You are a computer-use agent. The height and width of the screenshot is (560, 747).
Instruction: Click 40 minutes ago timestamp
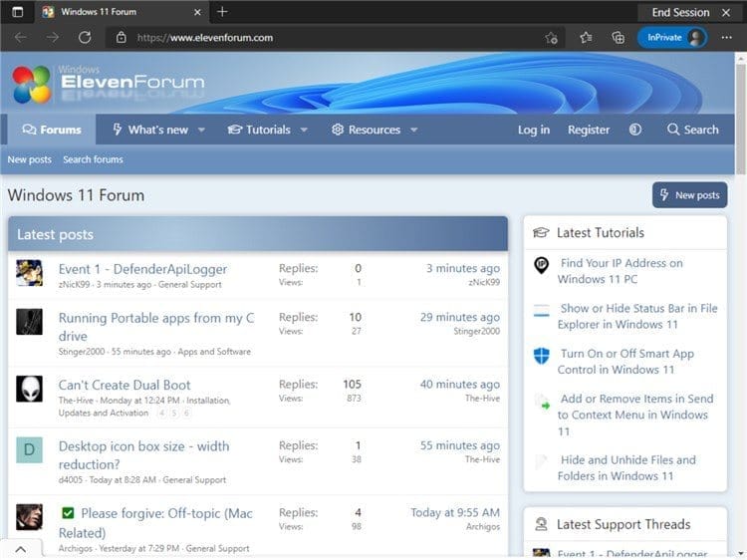[x=460, y=385]
